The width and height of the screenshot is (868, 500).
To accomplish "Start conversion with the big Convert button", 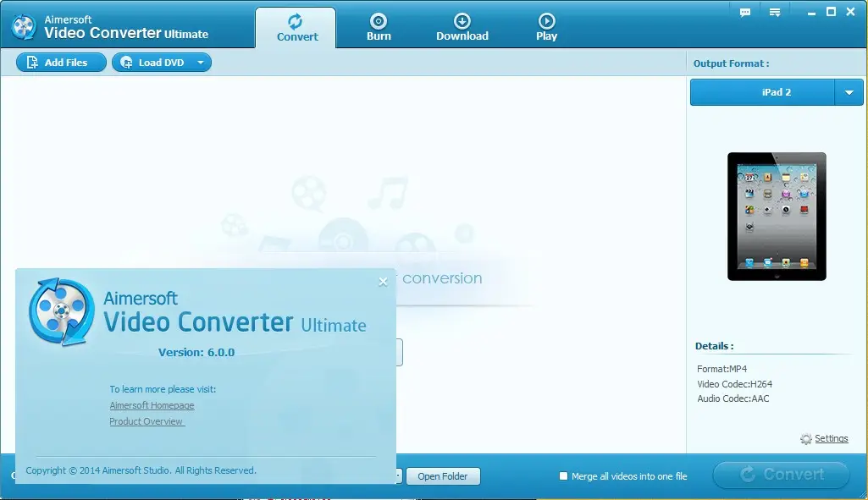I will pos(781,475).
